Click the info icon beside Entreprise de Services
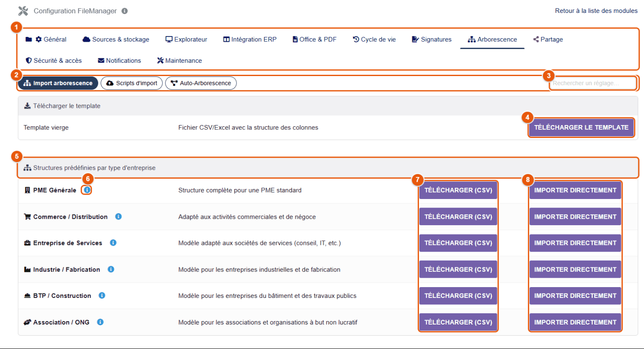This screenshot has height=349, width=644. 113,243
